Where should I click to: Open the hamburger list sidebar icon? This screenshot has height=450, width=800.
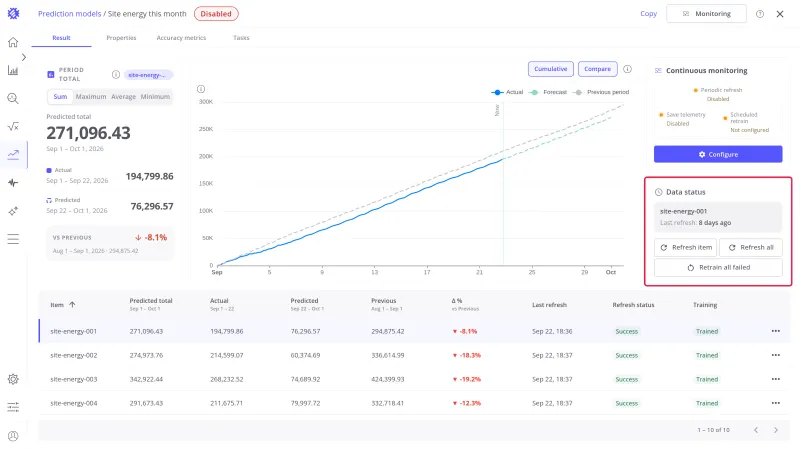13,239
